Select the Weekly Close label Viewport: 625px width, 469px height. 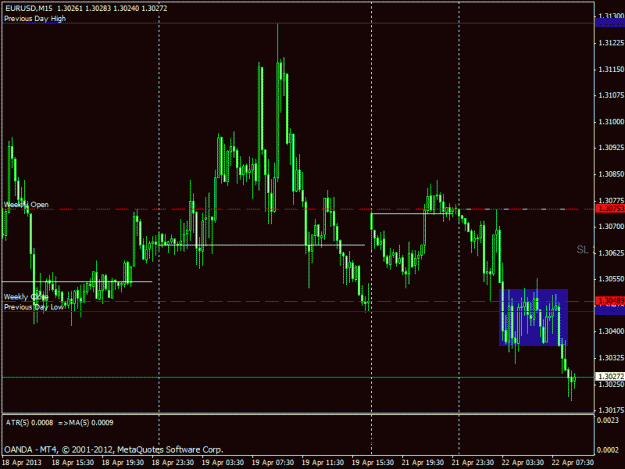coord(26,297)
